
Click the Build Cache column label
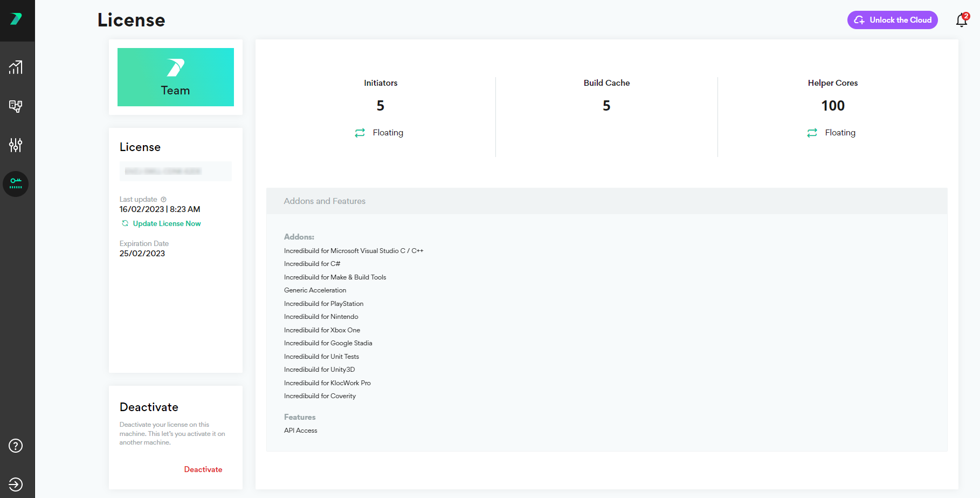(607, 83)
